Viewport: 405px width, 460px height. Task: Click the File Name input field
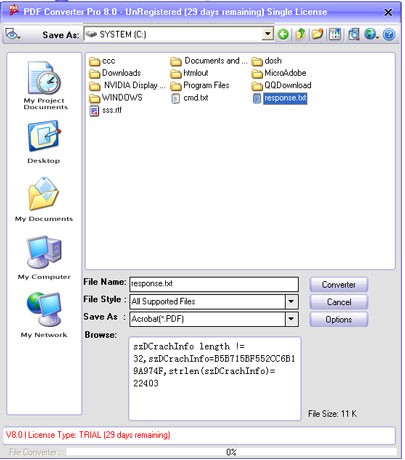coord(214,284)
